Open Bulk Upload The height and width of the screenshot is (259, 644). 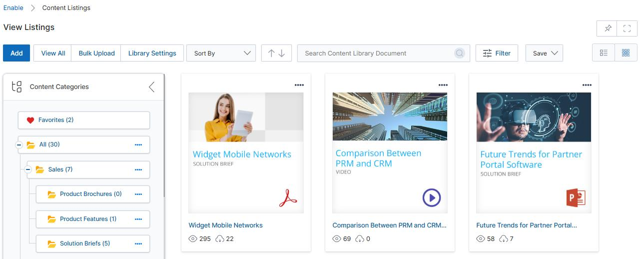(x=96, y=53)
